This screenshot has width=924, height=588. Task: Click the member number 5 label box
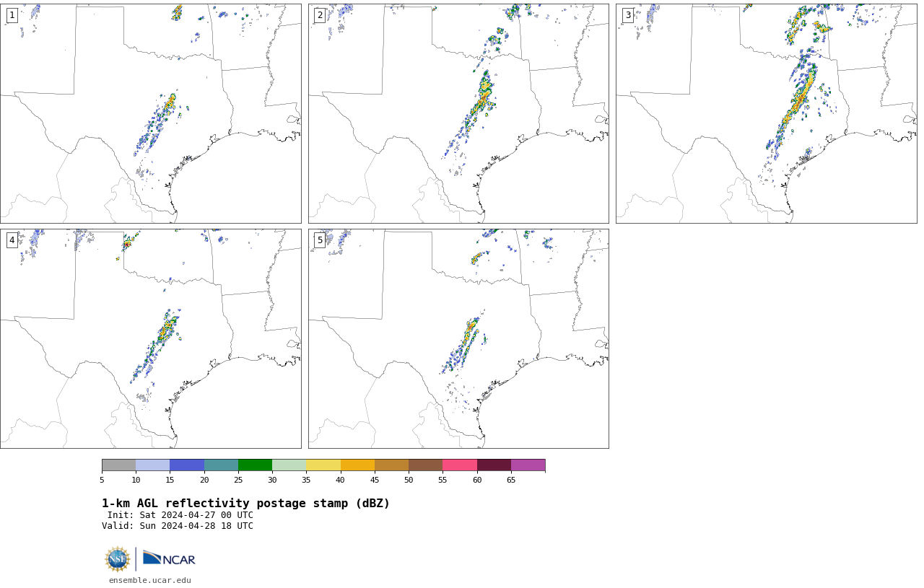click(x=320, y=240)
